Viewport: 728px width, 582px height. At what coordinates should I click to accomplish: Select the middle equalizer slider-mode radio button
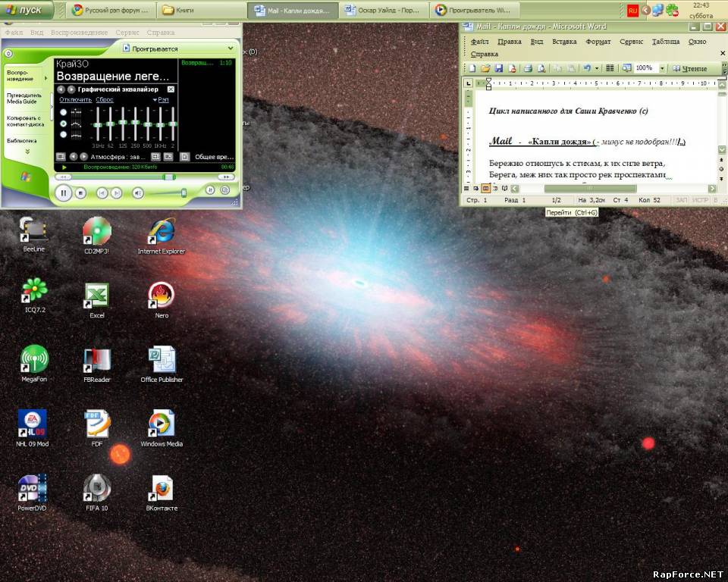(x=63, y=124)
